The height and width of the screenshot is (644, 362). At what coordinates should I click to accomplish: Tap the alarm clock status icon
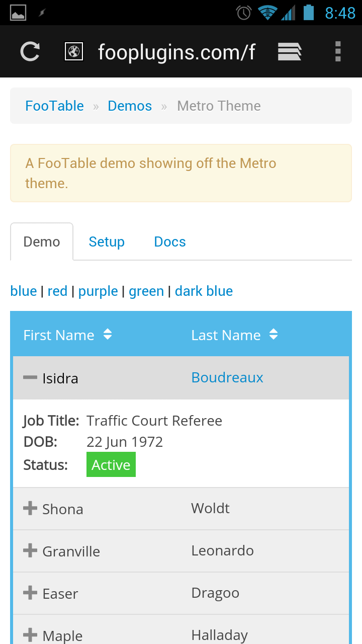pos(244,13)
